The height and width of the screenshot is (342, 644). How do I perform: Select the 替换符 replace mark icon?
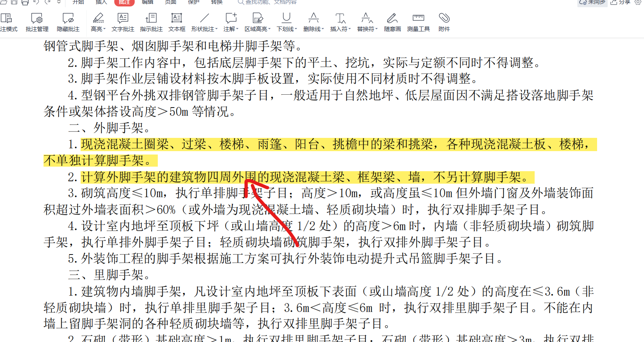367,18
